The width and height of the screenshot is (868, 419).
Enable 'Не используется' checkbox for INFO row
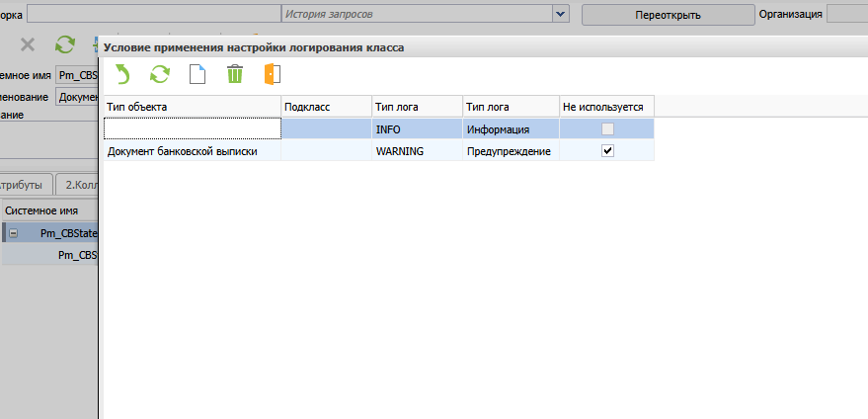[x=607, y=128]
